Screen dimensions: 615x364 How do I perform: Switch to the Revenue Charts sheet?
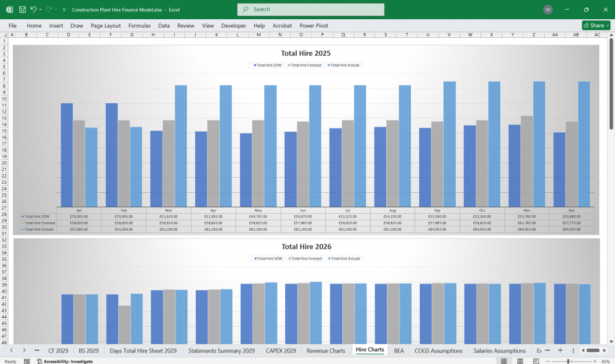[326, 350]
